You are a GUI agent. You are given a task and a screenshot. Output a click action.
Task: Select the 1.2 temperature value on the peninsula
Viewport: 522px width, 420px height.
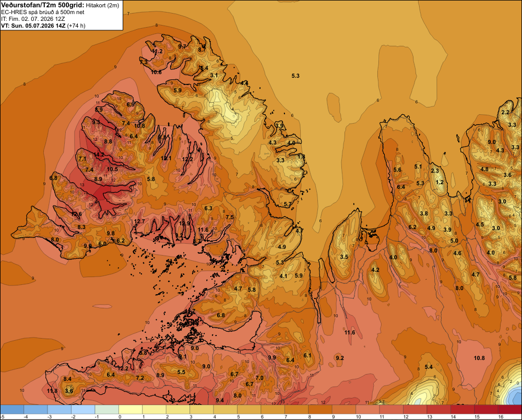[440, 182]
